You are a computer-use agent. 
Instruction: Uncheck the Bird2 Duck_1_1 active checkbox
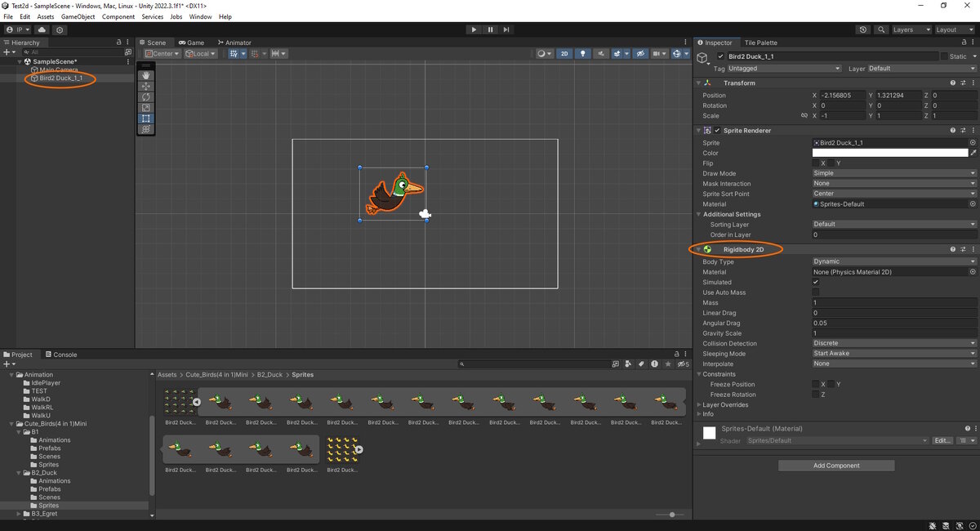point(720,56)
